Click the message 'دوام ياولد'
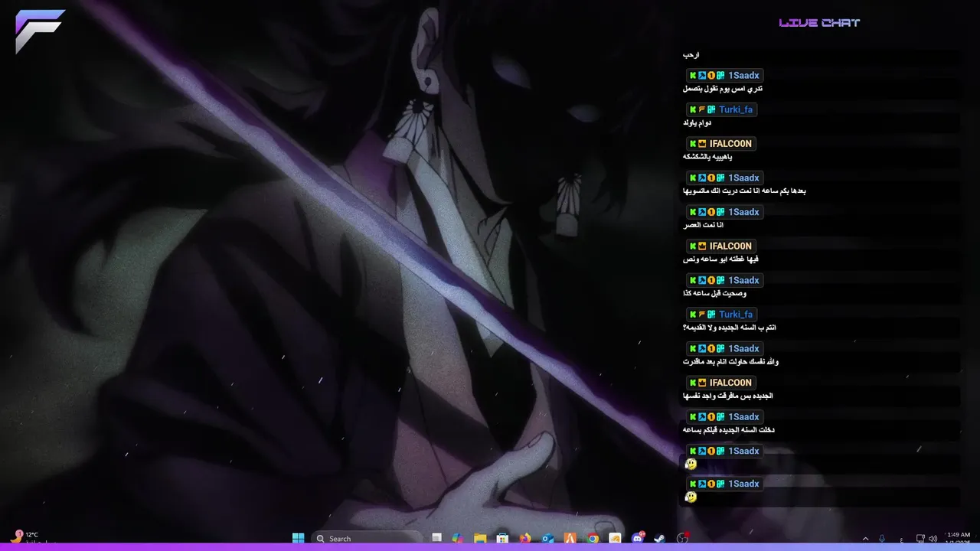Image resolution: width=980 pixels, height=551 pixels. click(x=697, y=123)
